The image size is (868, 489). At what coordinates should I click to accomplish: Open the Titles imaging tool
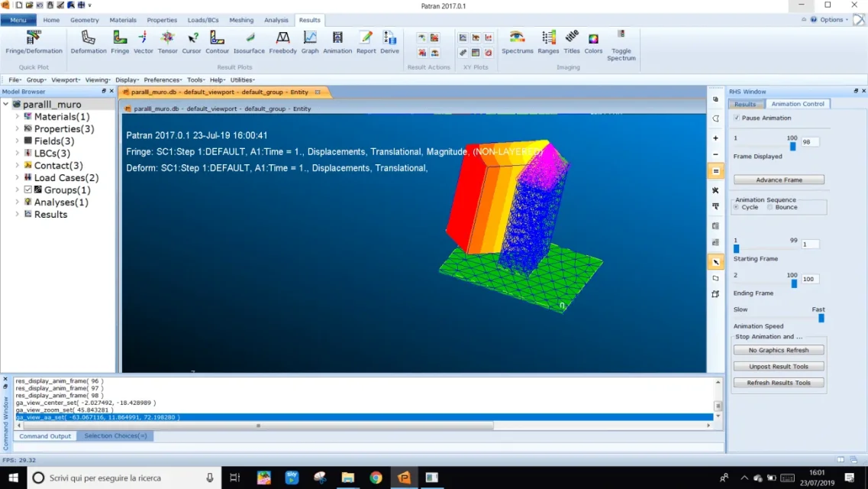572,42
